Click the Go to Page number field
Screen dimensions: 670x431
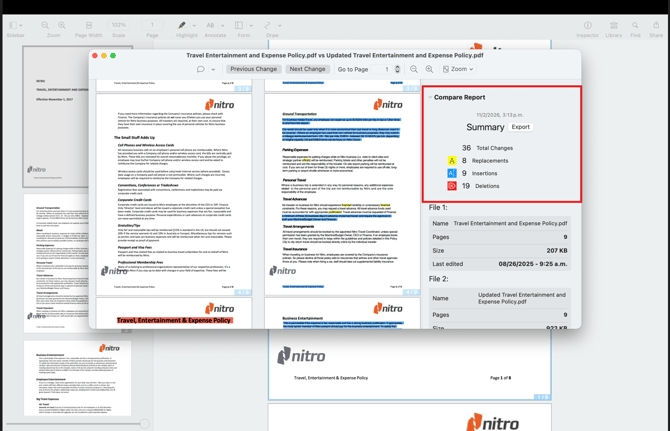tap(387, 69)
